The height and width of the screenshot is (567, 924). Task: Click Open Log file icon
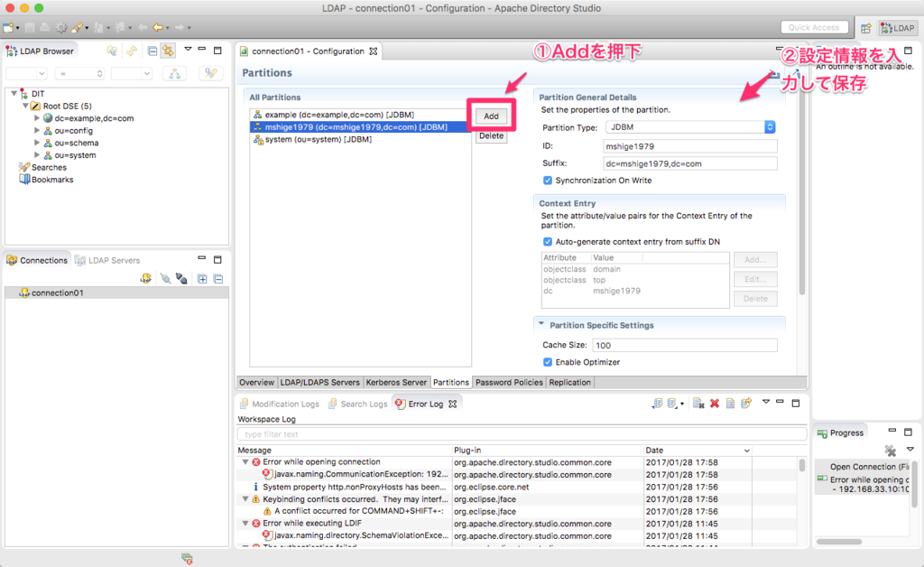pos(730,404)
